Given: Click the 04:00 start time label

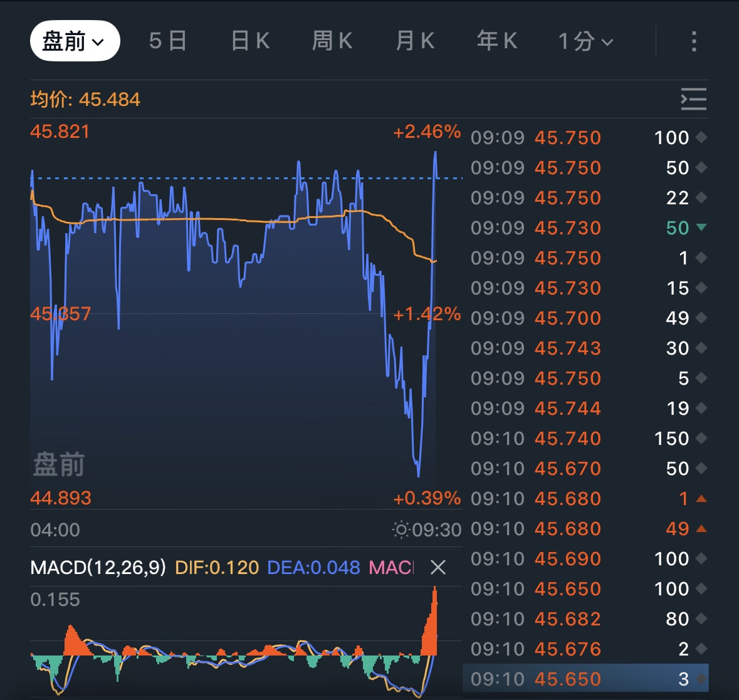Looking at the screenshot, I should tap(55, 530).
